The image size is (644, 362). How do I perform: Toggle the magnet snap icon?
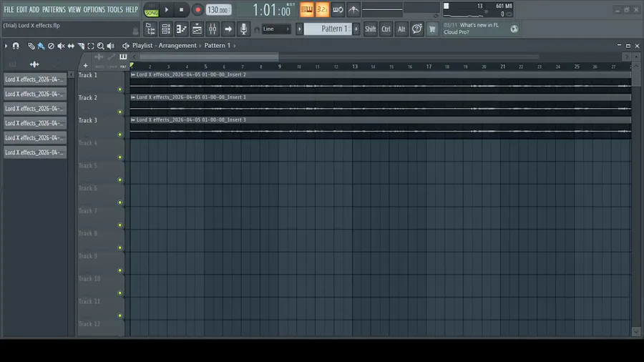point(16,46)
